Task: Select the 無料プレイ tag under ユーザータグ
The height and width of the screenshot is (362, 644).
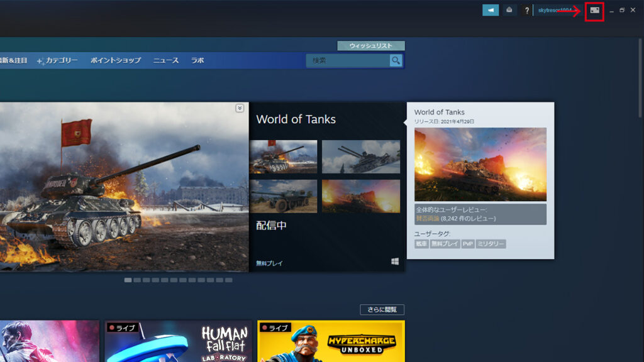Action: coord(445,244)
